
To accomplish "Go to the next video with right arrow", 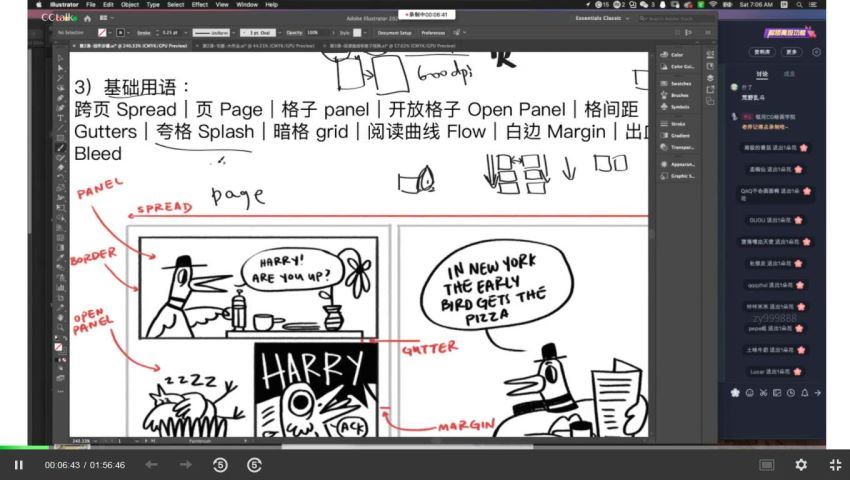I will (185, 464).
